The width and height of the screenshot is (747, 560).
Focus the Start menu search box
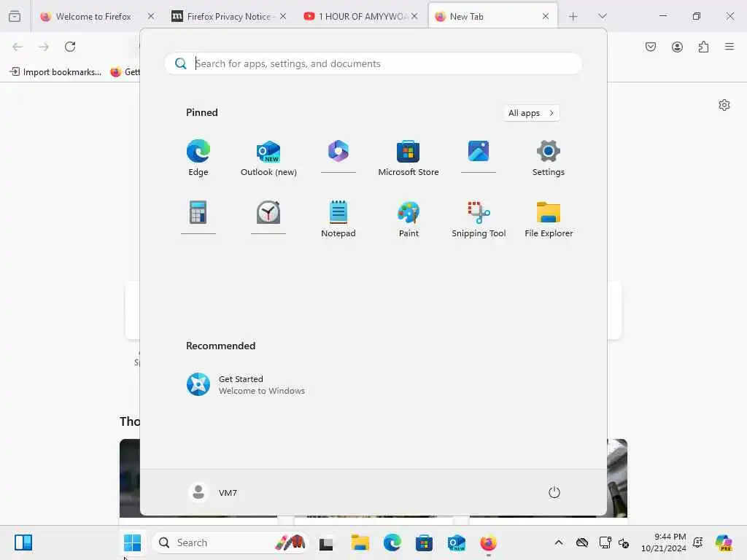pos(373,63)
